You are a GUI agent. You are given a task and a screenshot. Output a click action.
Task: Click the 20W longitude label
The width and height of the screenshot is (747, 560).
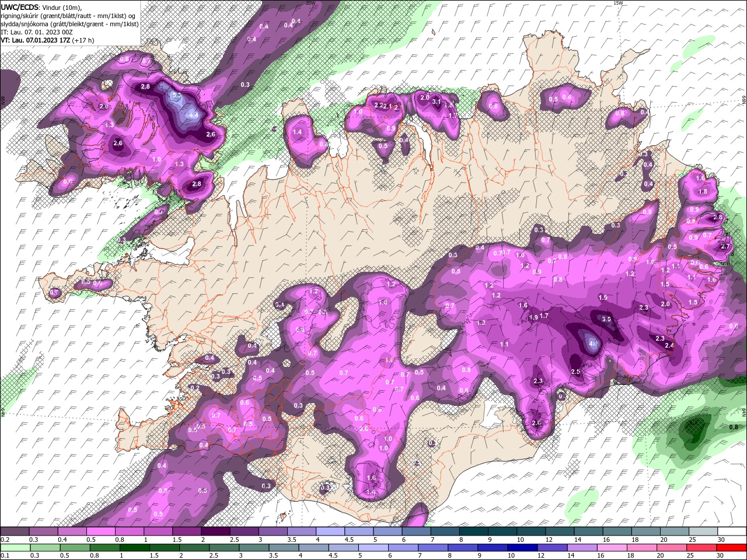coord(310,3)
